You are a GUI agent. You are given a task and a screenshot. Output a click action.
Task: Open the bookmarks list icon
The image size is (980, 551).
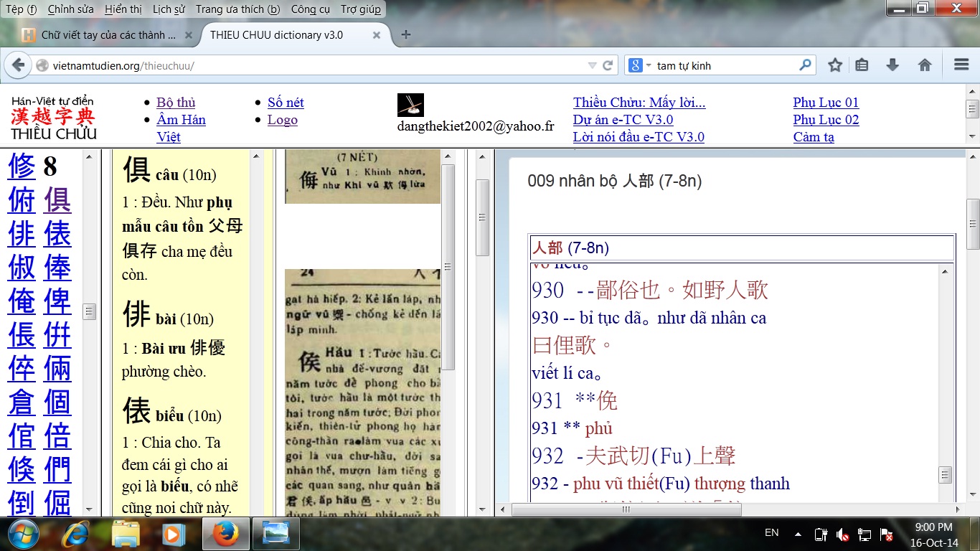pyautogui.click(x=862, y=65)
